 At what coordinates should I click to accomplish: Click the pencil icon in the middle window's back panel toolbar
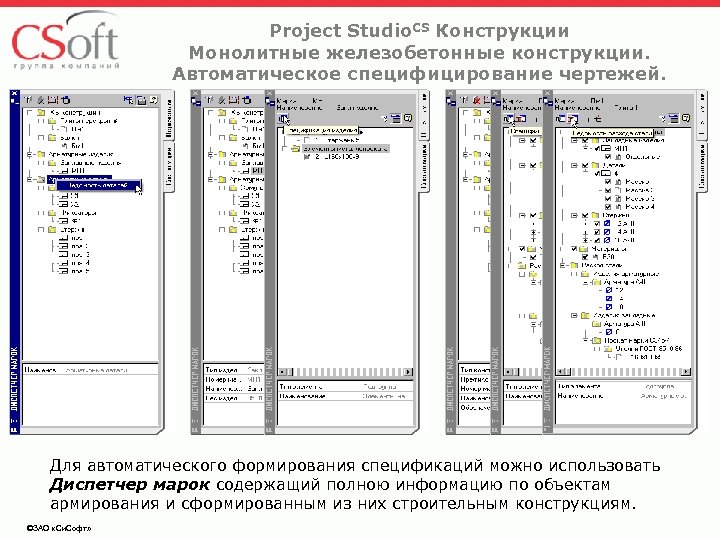pos(222,100)
